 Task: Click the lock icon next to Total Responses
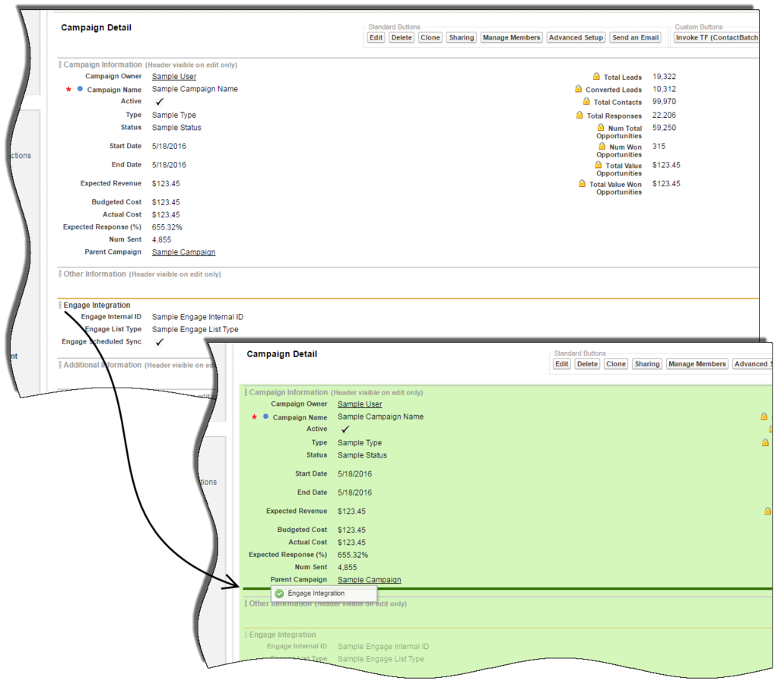coord(579,115)
